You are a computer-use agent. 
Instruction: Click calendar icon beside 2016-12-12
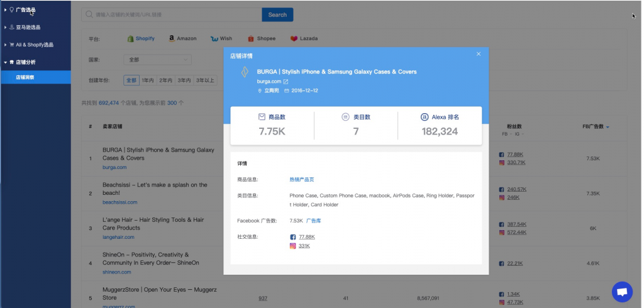pyautogui.click(x=287, y=91)
